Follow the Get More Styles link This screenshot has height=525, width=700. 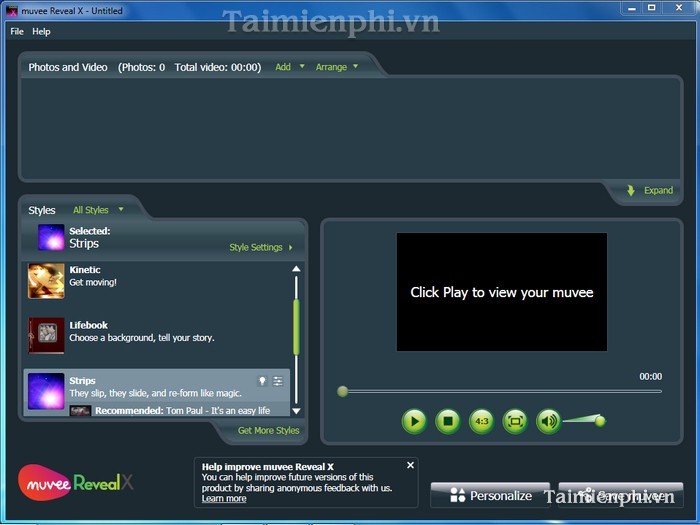(x=268, y=431)
